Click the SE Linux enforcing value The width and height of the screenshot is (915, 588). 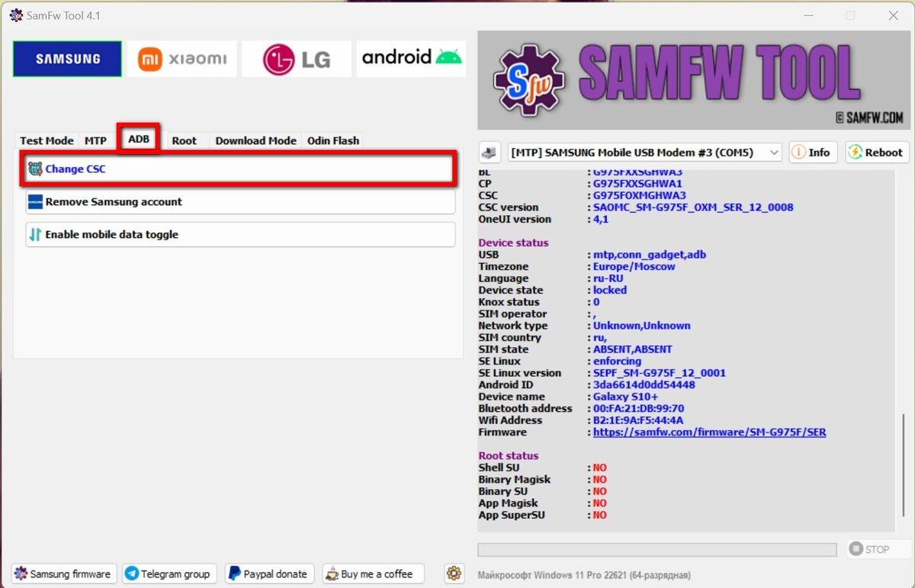(x=618, y=361)
